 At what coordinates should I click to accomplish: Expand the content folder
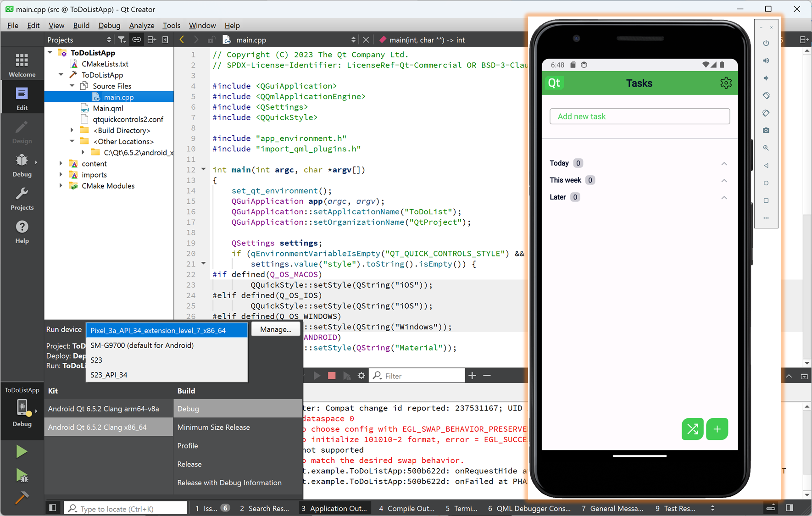click(61, 163)
